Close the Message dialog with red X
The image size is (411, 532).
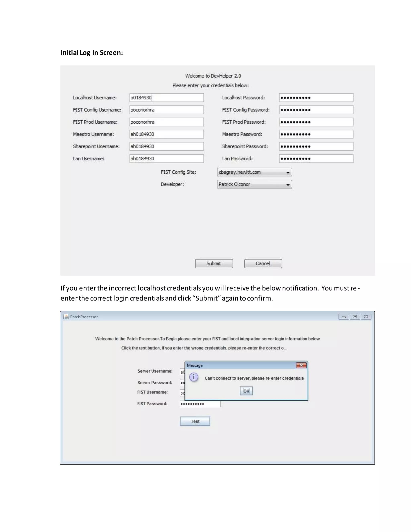pyautogui.click(x=301, y=365)
